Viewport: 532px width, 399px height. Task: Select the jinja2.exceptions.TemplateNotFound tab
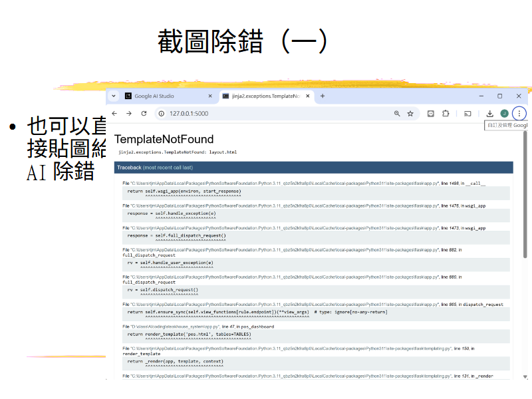[263, 96]
